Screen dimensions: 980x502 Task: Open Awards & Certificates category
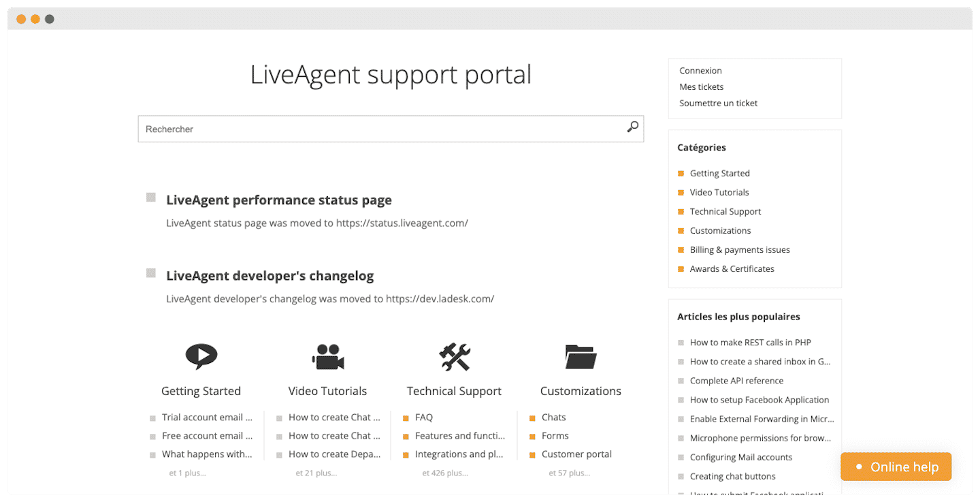click(x=732, y=269)
